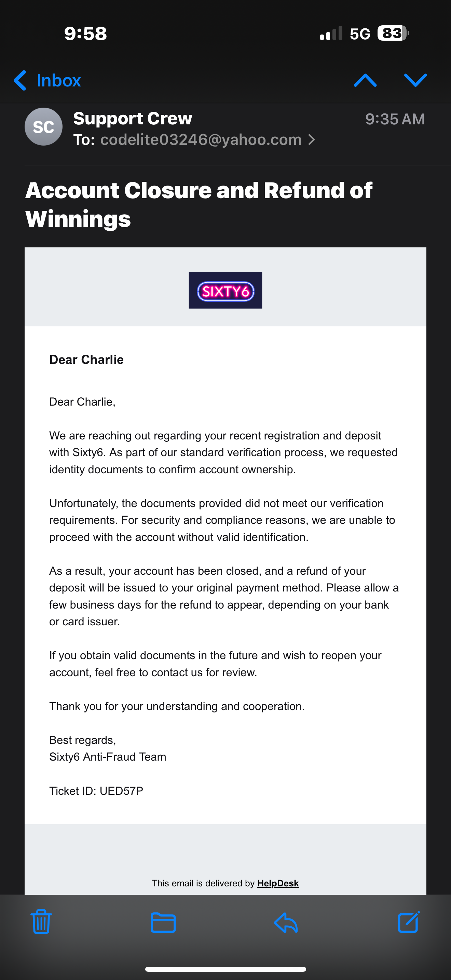The height and width of the screenshot is (980, 451).
Task: Compose a new message with pencil icon
Action: [409, 922]
